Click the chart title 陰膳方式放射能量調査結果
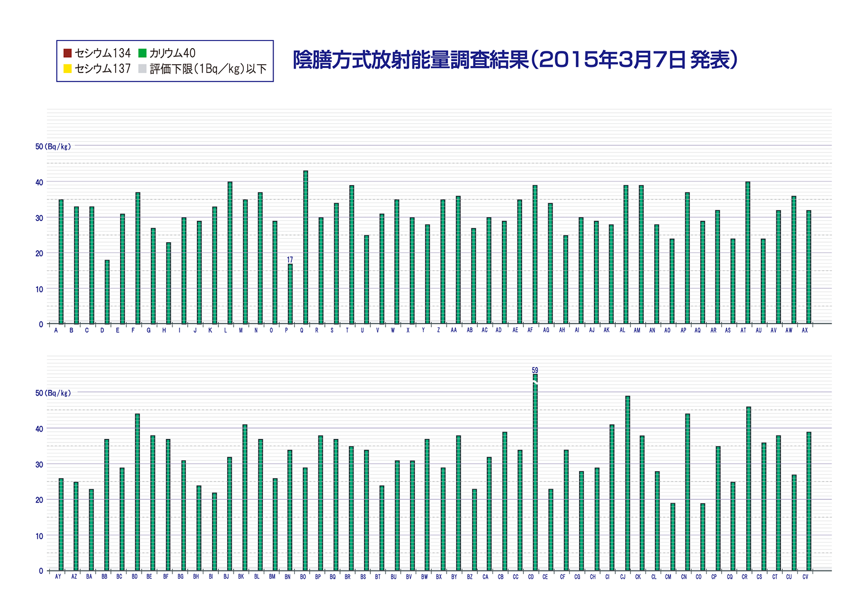Screen dimensions: 865x616 click(x=411, y=59)
